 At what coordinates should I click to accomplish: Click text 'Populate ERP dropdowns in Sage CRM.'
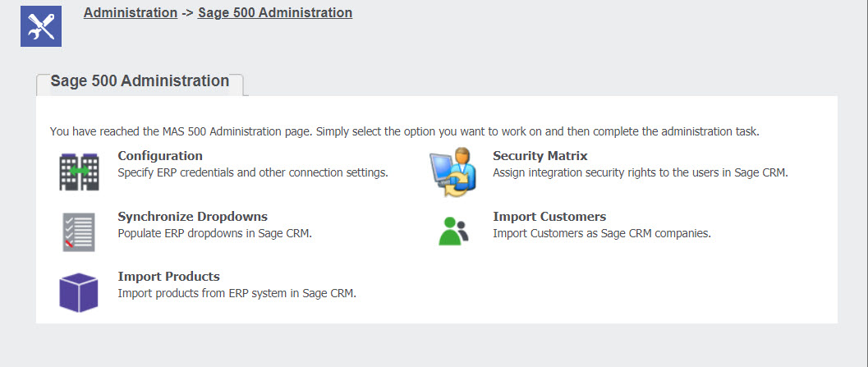point(215,233)
